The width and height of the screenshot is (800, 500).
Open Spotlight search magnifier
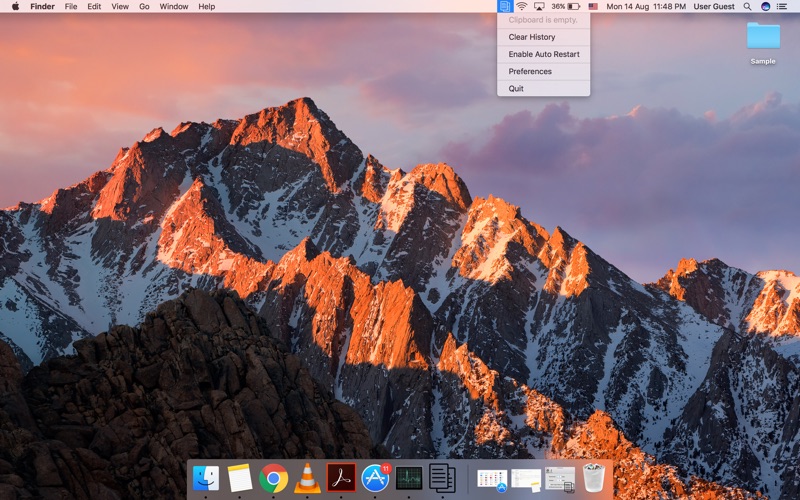click(747, 6)
